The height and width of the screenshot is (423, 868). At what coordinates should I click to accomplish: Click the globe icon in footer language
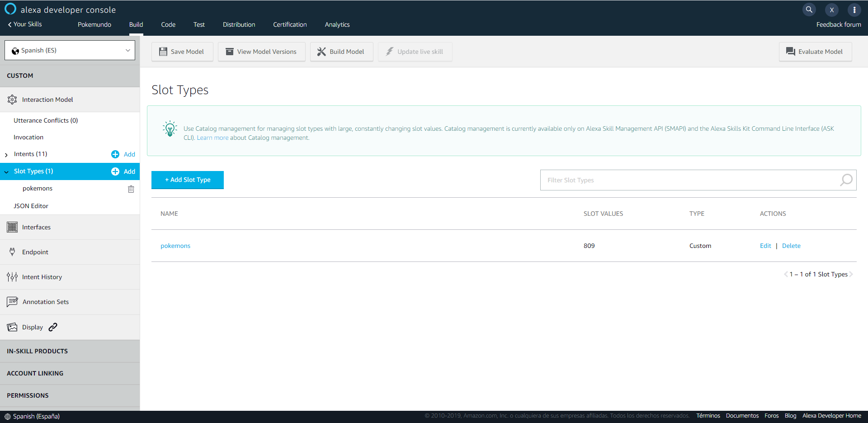7,417
